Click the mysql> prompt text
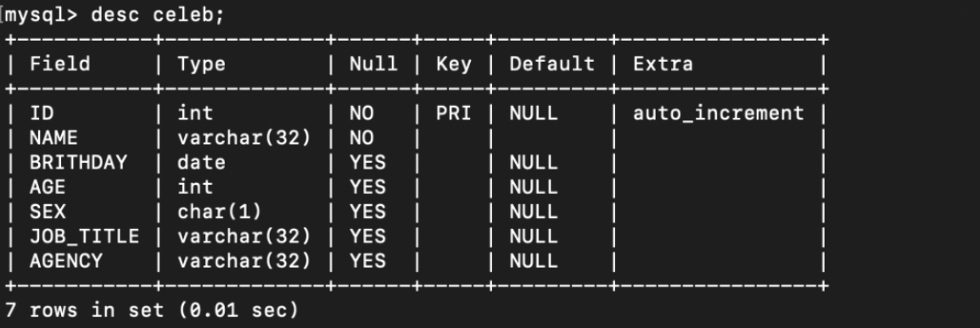Screen dimensions: 980x328 coord(42,15)
